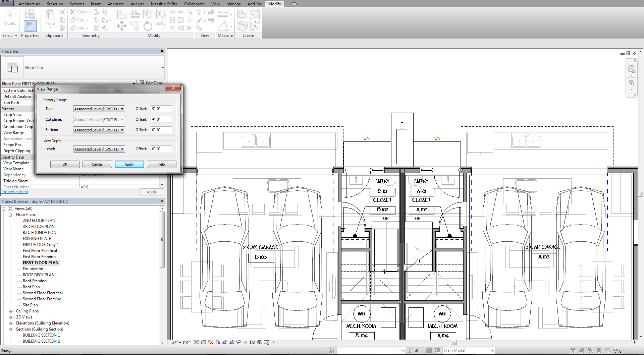Viewport: 644px width, 355px height.
Task: Open the Top level dropdown in View Range
Action: pyautogui.click(x=122, y=109)
